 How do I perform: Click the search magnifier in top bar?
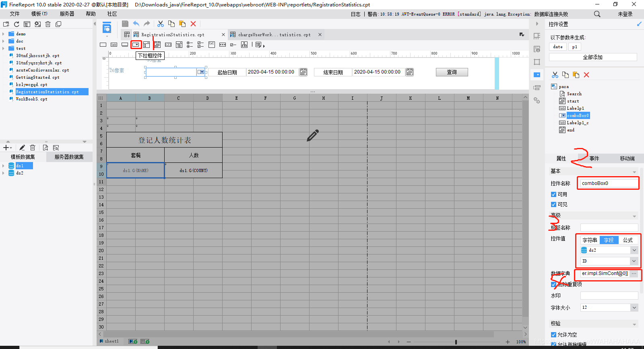[x=597, y=14]
